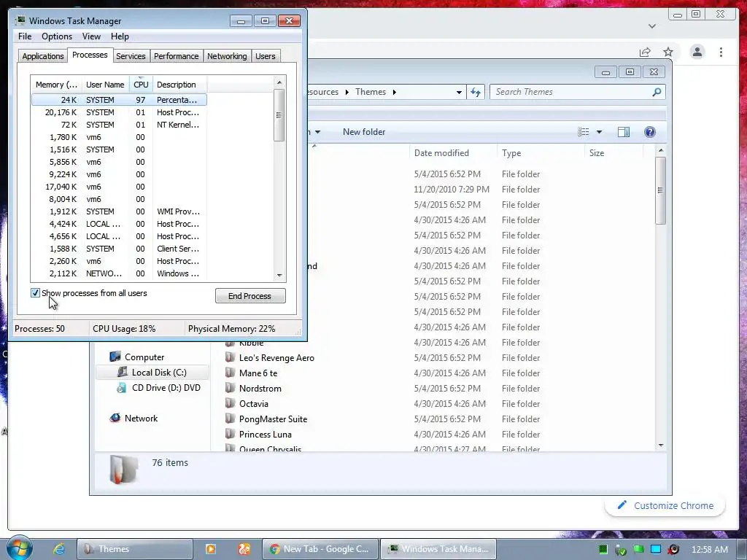Toggle Show processes from all users checkbox
Viewport: 747px width, 560px height.
(x=35, y=293)
